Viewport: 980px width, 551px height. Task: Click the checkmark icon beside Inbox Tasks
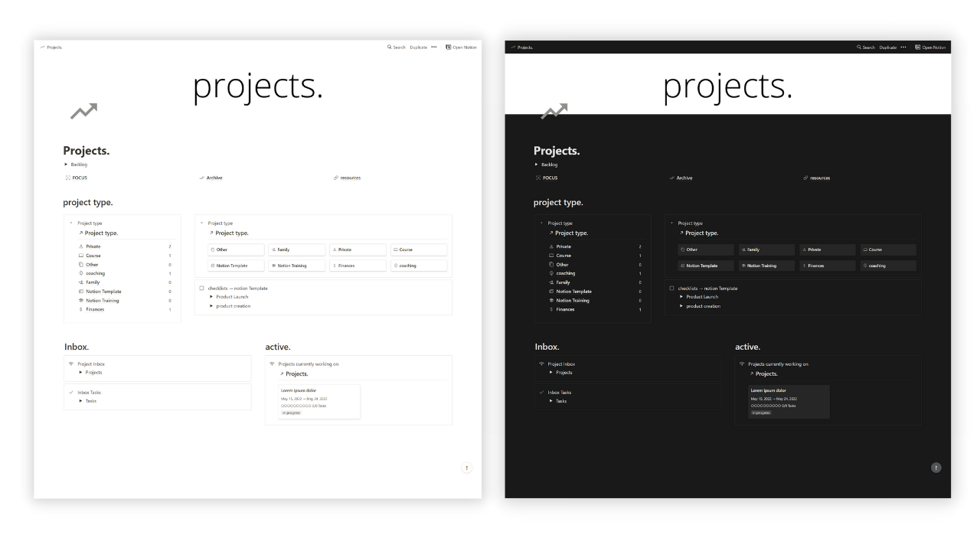(x=70, y=392)
